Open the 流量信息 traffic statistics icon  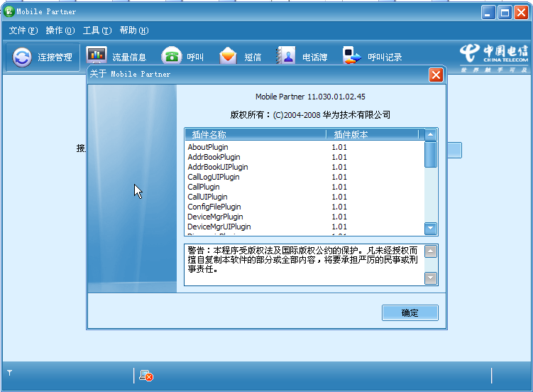point(97,55)
